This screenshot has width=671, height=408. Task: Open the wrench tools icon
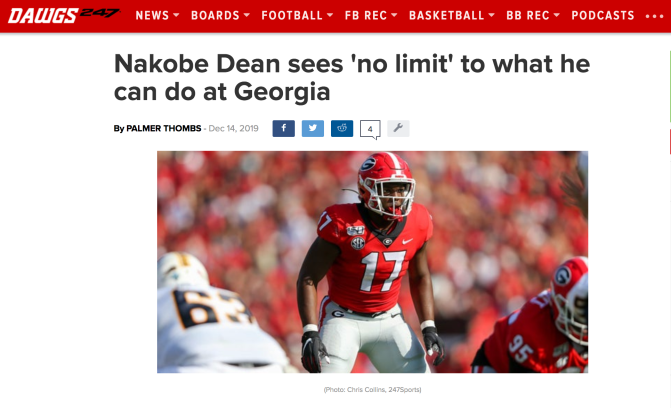click(x=398, y=128)
